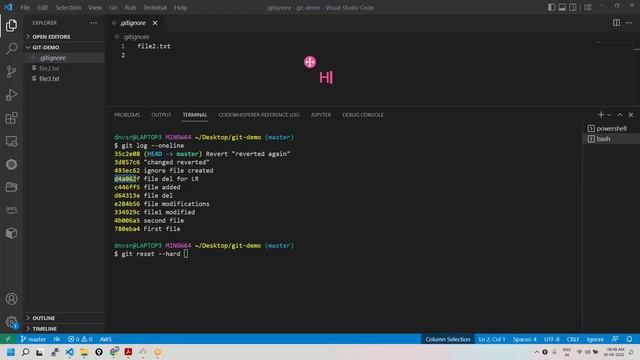The width and height of the screenshot is (640, 360).
Task: Click the AWS status bar item
Action: click(106, 339)
